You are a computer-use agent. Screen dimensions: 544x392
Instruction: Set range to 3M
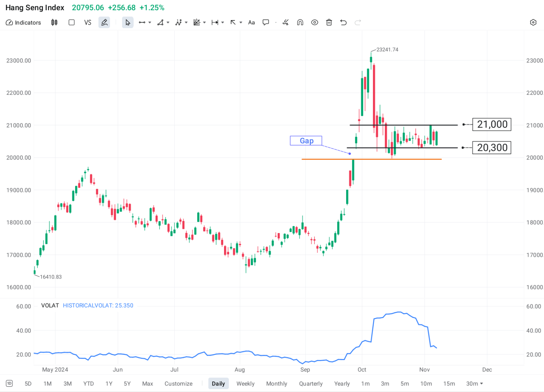coord(68,384)
